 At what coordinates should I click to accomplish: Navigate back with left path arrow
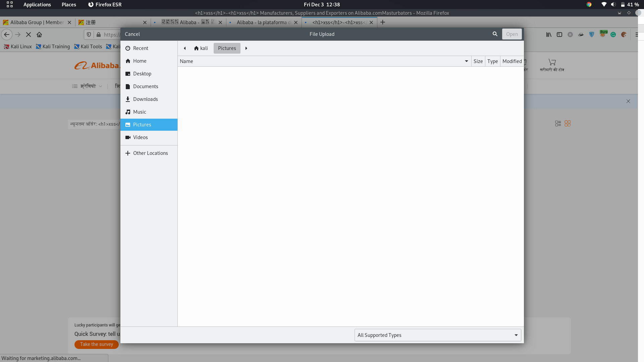[x=185, y=48]
